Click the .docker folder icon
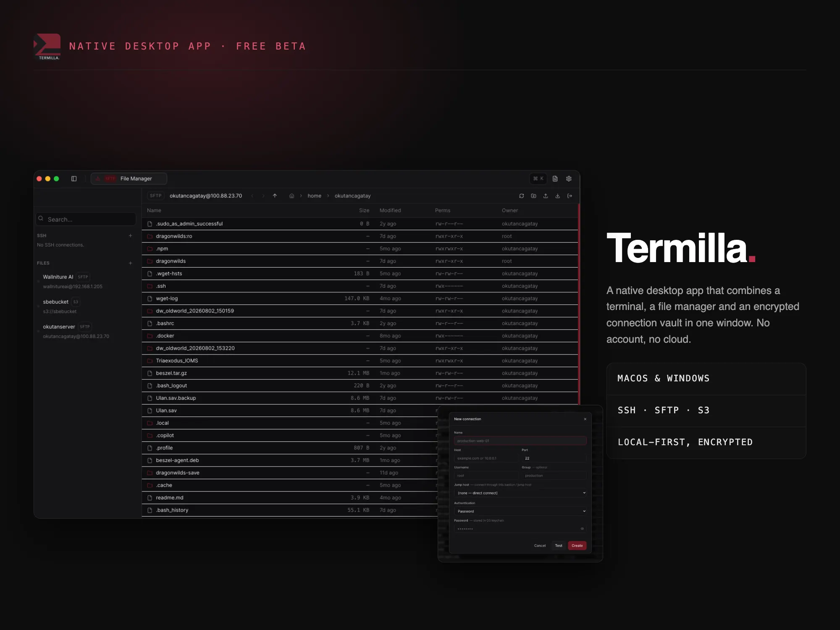 coord(150,336)
